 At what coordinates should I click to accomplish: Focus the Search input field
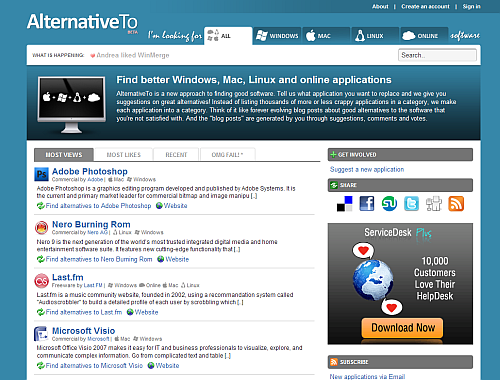[437, 55]
